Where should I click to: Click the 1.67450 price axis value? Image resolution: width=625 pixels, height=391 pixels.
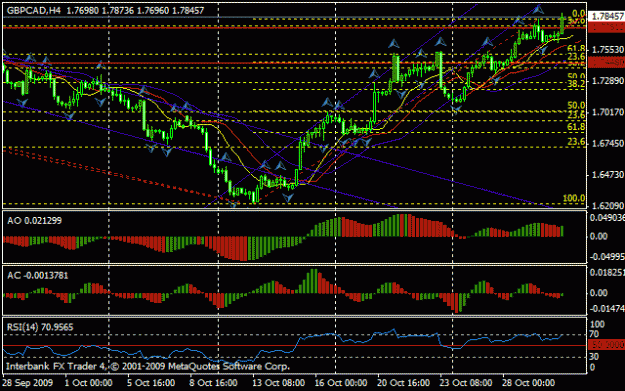(608, 143)
